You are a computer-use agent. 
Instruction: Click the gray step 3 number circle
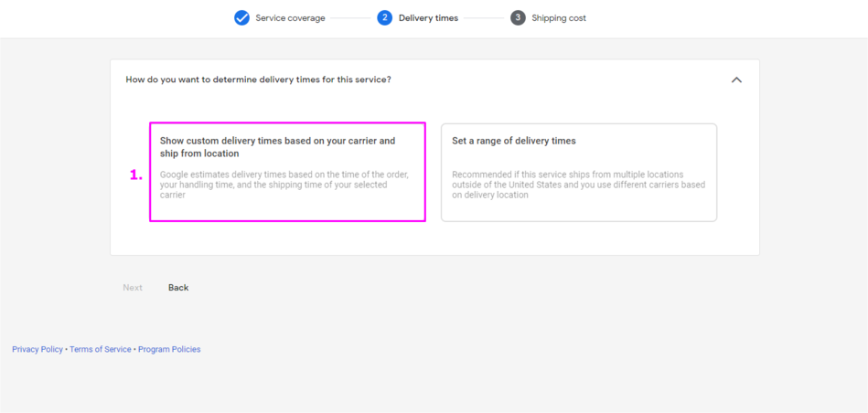click(518, 17)
